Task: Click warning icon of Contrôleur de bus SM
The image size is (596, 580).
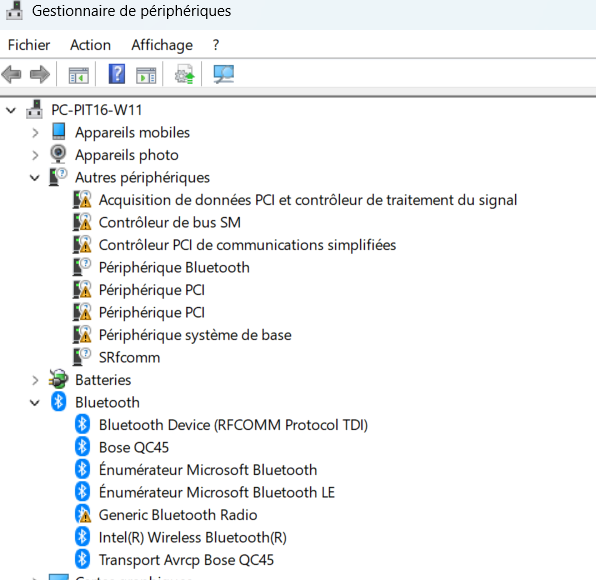Action: [x=82, y=222]
